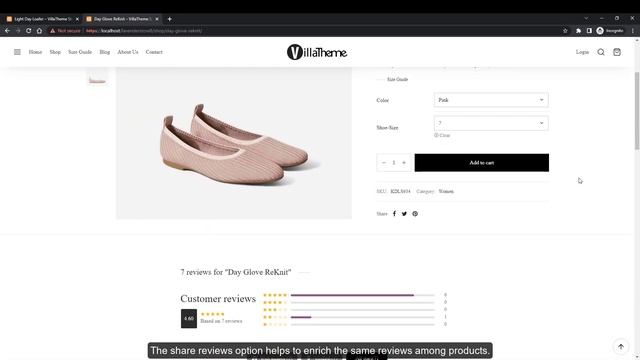Click the VillaTheme logo
Viewport: 640px width, 360px height.
point(317,52)
